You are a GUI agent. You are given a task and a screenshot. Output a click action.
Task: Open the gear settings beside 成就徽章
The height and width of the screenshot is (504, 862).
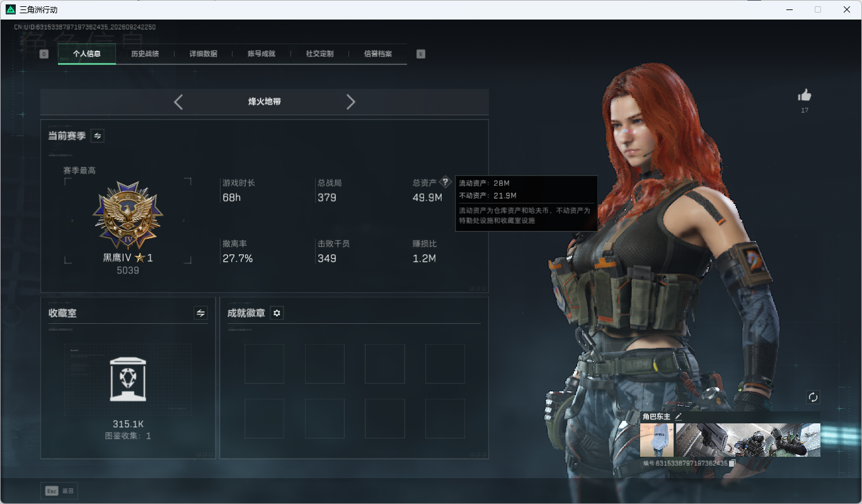(277, 313)
